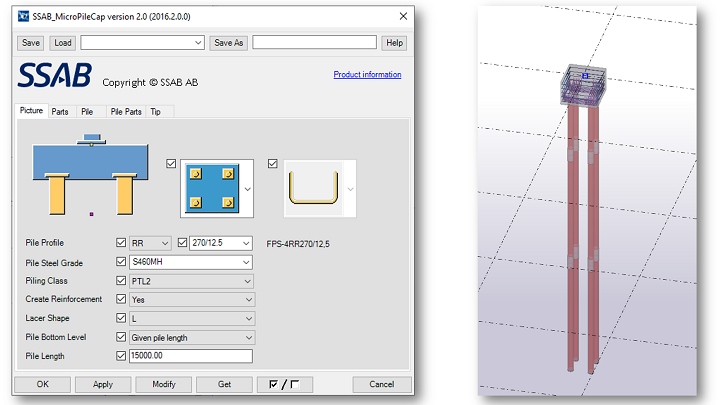This screenshot has height=405, width=720.
Task: Toggle the Pile Steel Grade checkbox
Action: 121,262
